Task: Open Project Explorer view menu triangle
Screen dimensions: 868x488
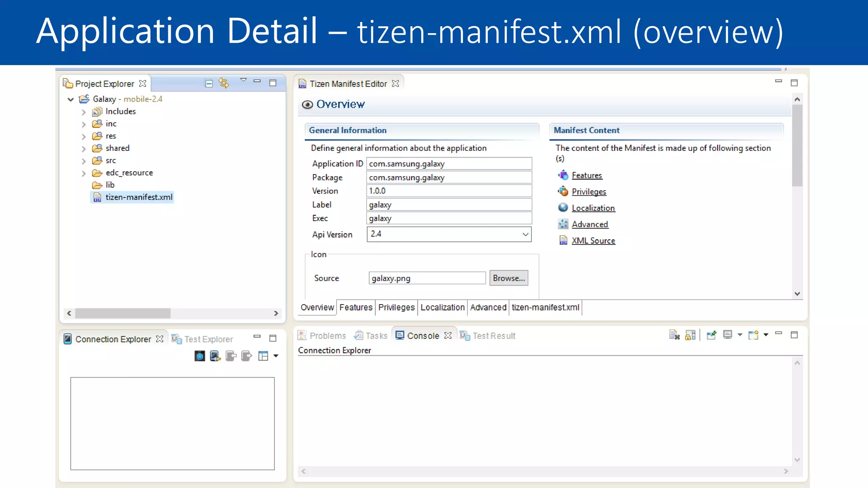Action: click(x=243, y=80)
